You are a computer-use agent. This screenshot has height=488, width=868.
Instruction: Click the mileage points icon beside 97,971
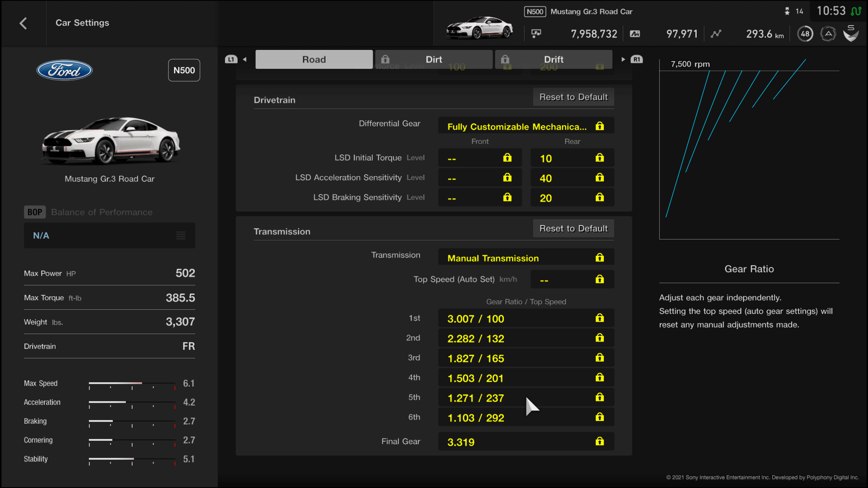click(635, 34)
